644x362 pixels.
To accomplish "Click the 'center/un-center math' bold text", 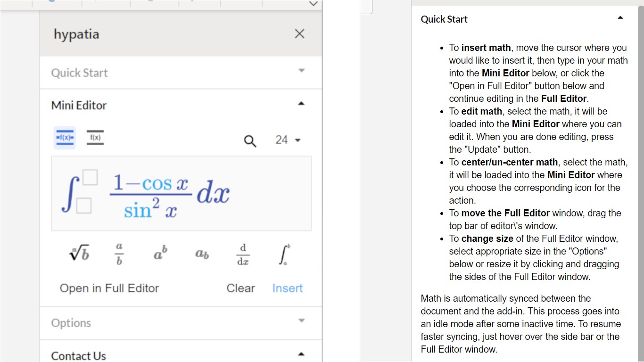I will [510, 162].
